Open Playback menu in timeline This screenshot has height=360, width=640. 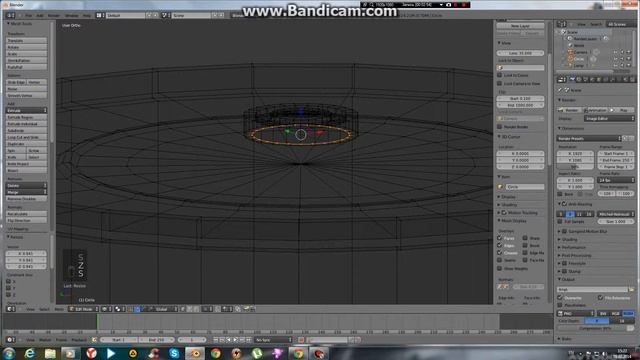pyautogui.click(x=79, y=340)
